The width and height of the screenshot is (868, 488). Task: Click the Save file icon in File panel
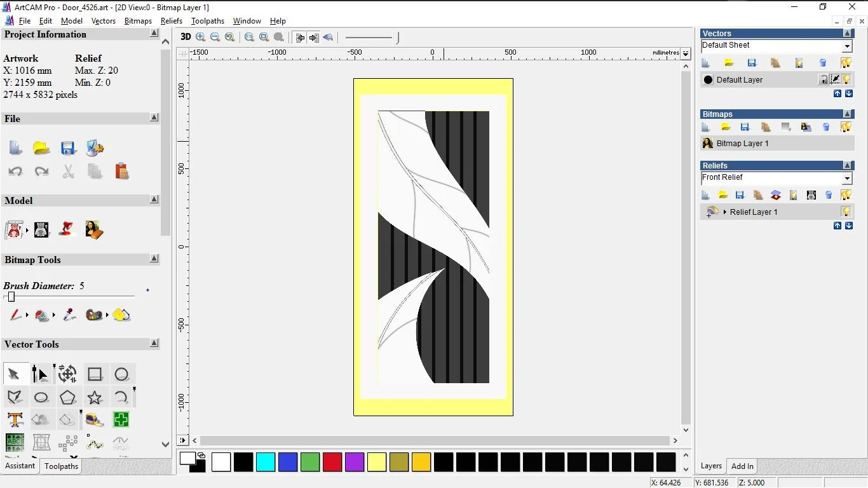tap(68, 148)
